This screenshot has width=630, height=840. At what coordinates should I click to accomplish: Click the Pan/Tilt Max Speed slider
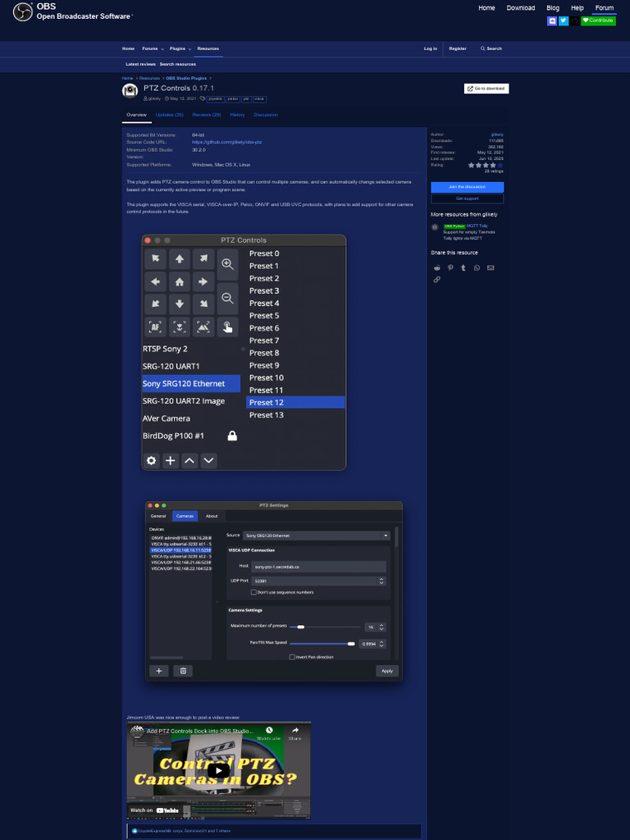click(322, 644)
